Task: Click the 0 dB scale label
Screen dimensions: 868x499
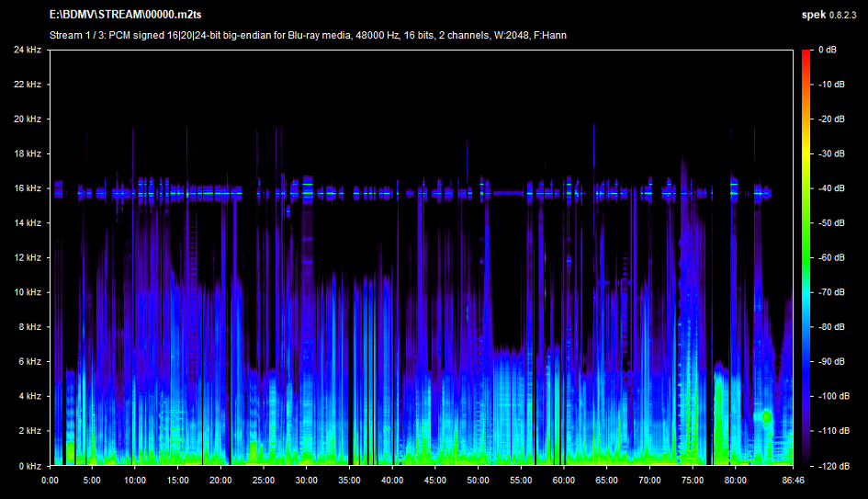Action: (x=826, y=50)
